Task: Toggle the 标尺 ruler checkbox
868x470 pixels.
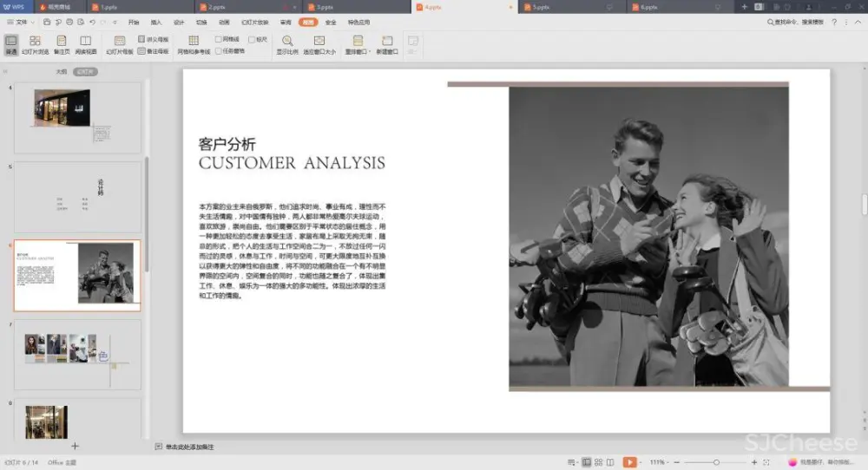Action: coord(251,39)
